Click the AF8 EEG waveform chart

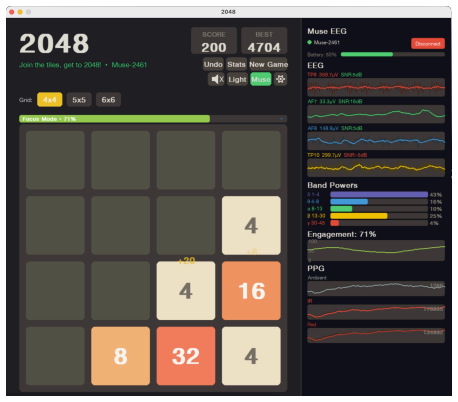[x=376, y=141]
